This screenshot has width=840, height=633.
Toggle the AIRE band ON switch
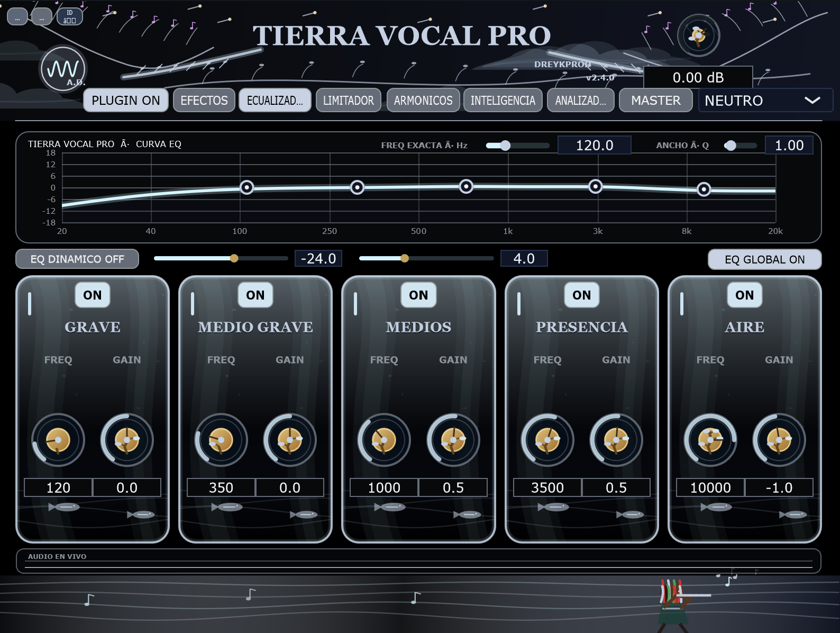(x=745, y=295)
